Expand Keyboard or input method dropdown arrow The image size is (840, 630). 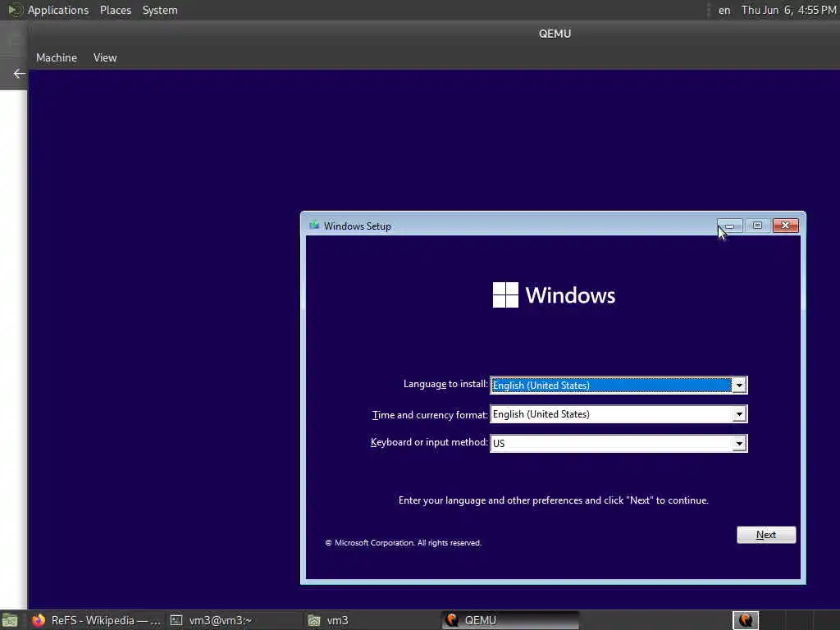tap(739, 443)
